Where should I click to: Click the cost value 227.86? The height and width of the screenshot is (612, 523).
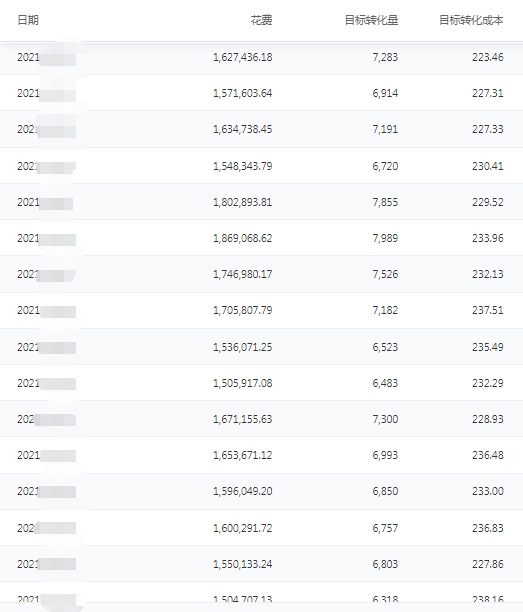point(487,564)
